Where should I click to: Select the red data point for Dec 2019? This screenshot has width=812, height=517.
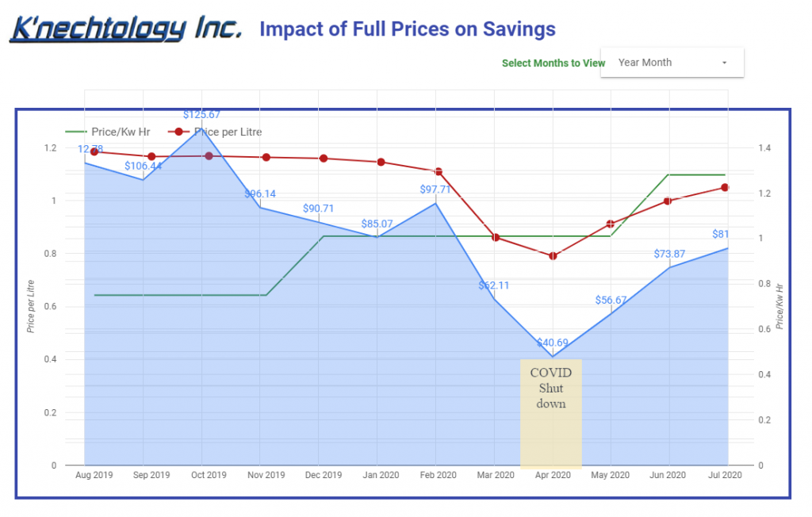(x=324, y=159)
